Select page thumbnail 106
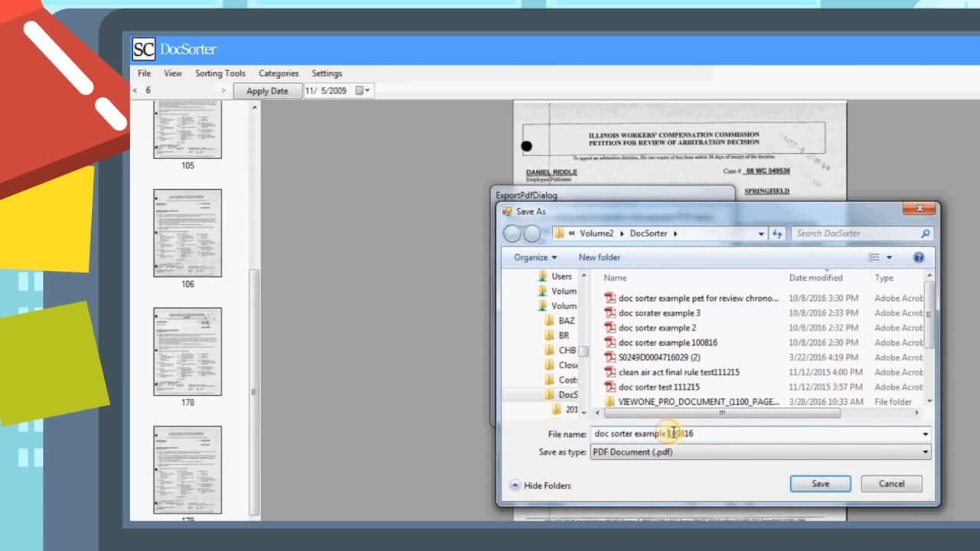This screenshot has height=551, width=980. tap(188, 233)
